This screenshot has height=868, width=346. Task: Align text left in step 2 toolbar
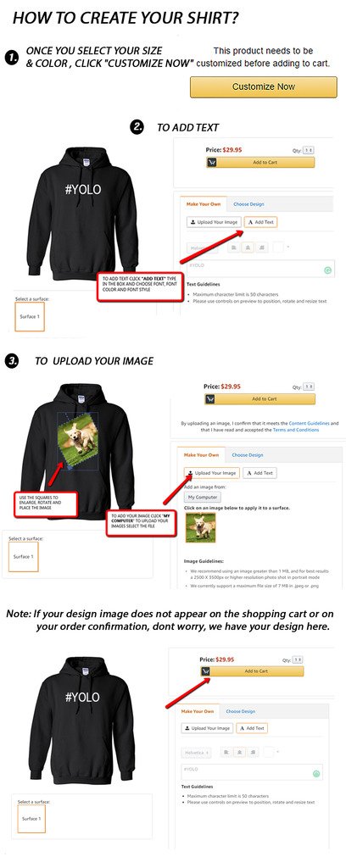point(234,248)
